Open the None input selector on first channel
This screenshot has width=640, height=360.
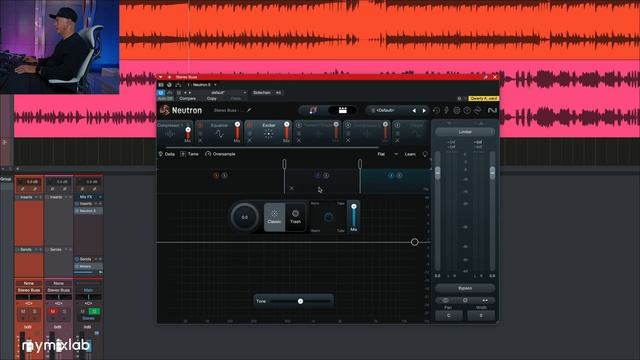[x=29, y=283]
